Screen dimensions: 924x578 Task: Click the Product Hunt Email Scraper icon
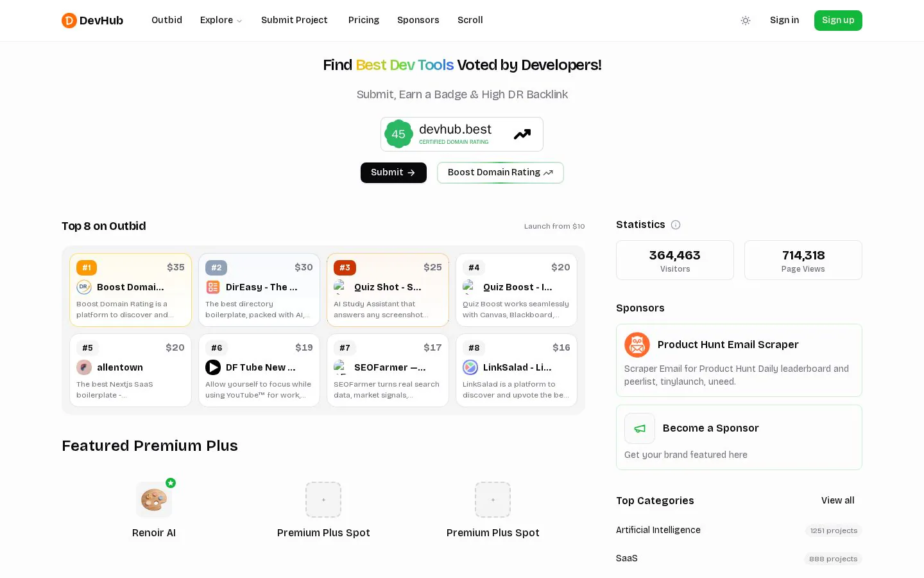click(637, 345)
